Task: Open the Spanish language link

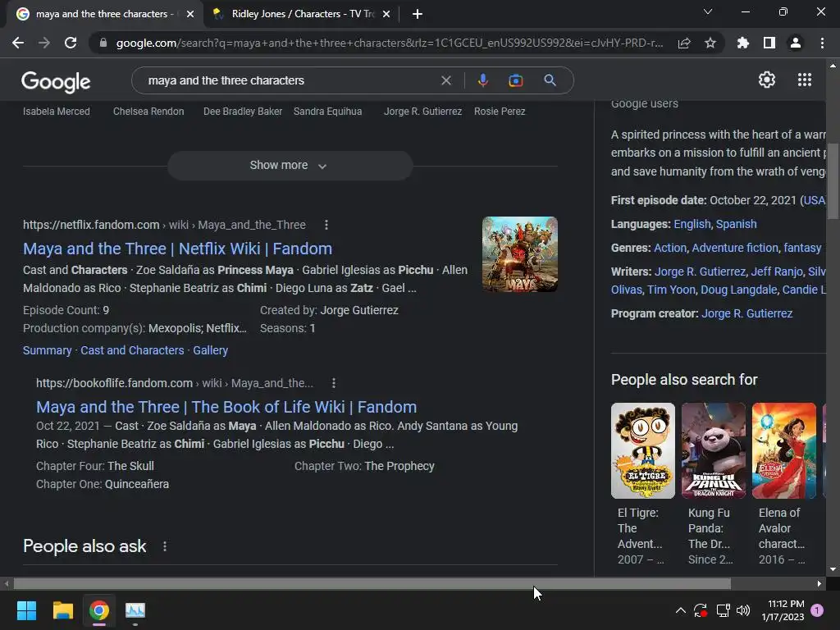Action: pyautogui.click(x=736, y=224)
